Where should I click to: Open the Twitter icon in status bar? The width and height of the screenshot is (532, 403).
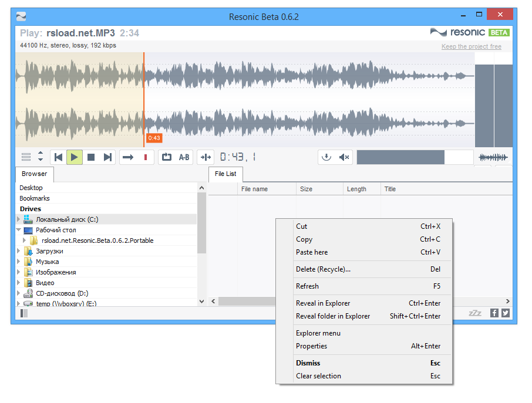(506, 313)
